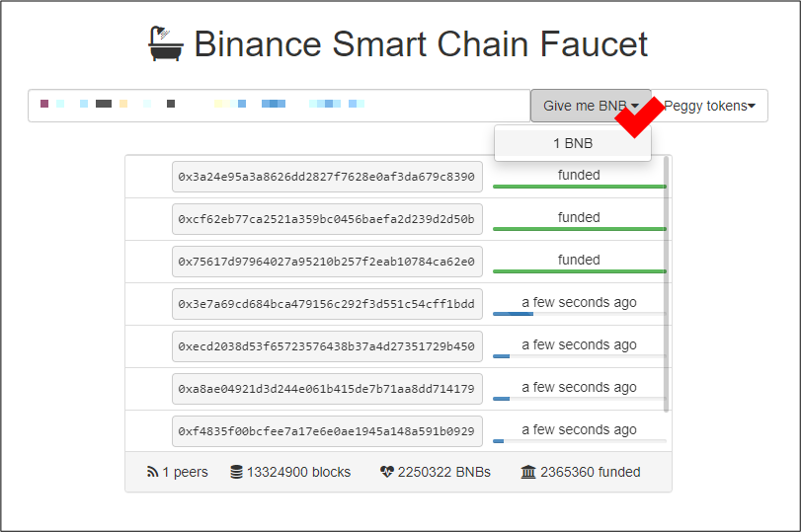
Task: Open the Give me BNB dropdown
Action: click(591, 106)
